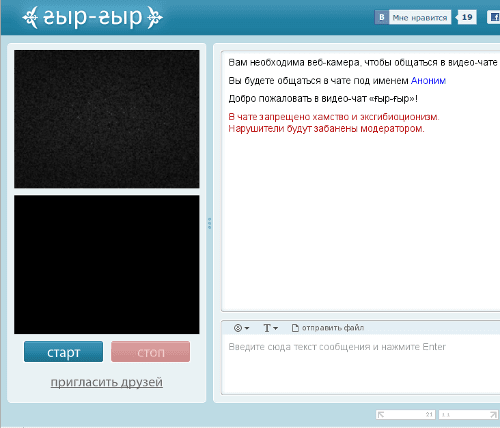Click the vertical dots panel splitter handle
The image size is (500, 428).
pyautogui.click(x=210, y=223)
